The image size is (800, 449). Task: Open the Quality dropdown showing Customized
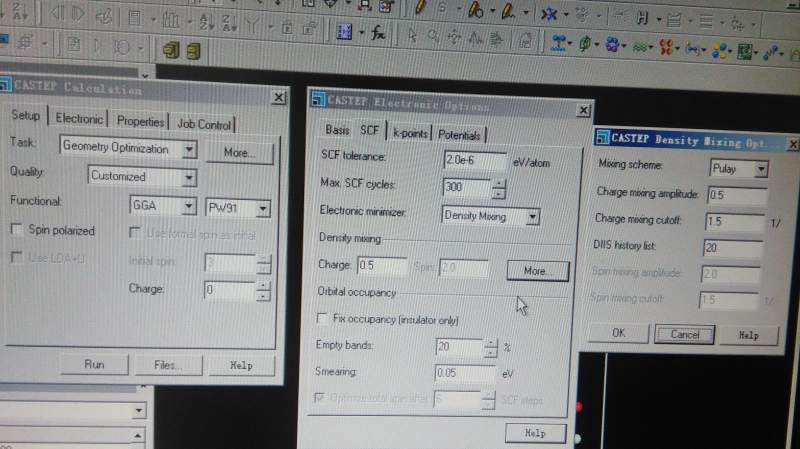tap(189, 178)
